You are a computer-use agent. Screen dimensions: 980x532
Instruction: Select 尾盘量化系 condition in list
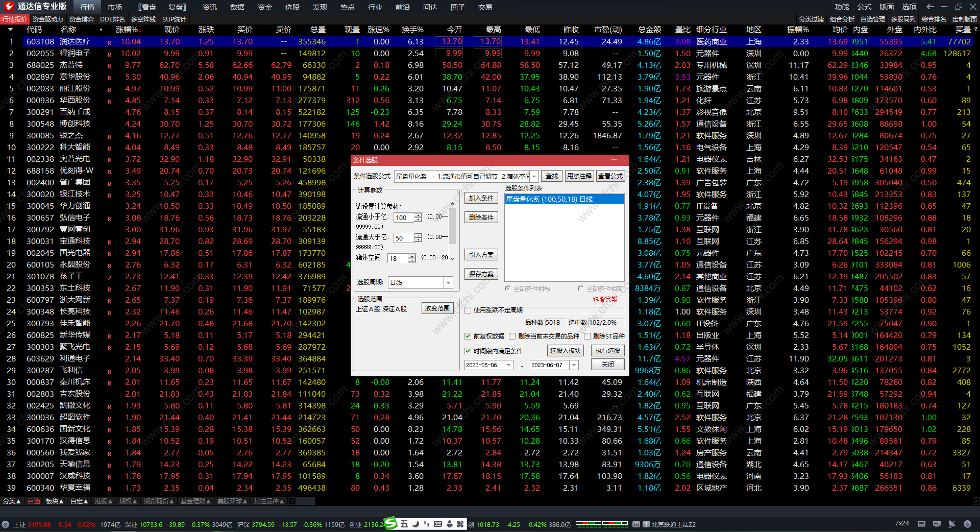[x=563, y=199]
